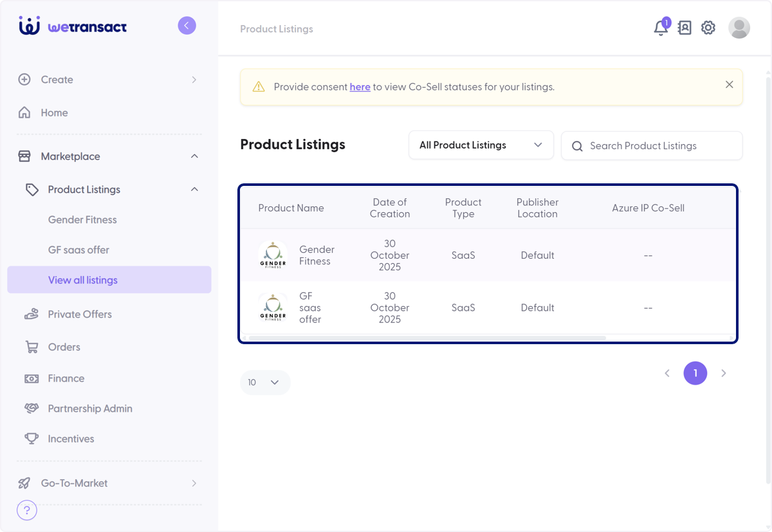The image size is (772, 532).
Task: Collapse the Marketplace section chevron
Action: pos(194,156)
